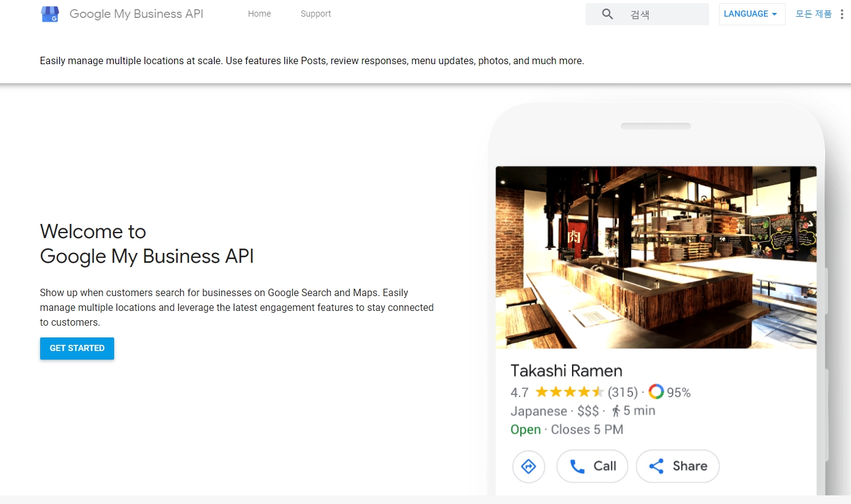Open the three-dot overflow menu
The image size is (851, 504).
(842, 14)
